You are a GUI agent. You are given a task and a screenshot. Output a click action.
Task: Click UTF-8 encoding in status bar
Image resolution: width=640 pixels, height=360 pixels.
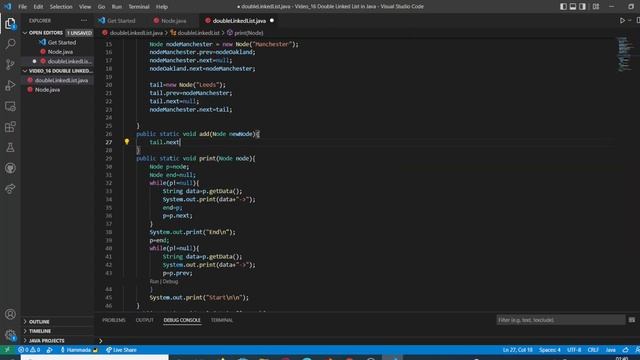[x=574, y=350]
